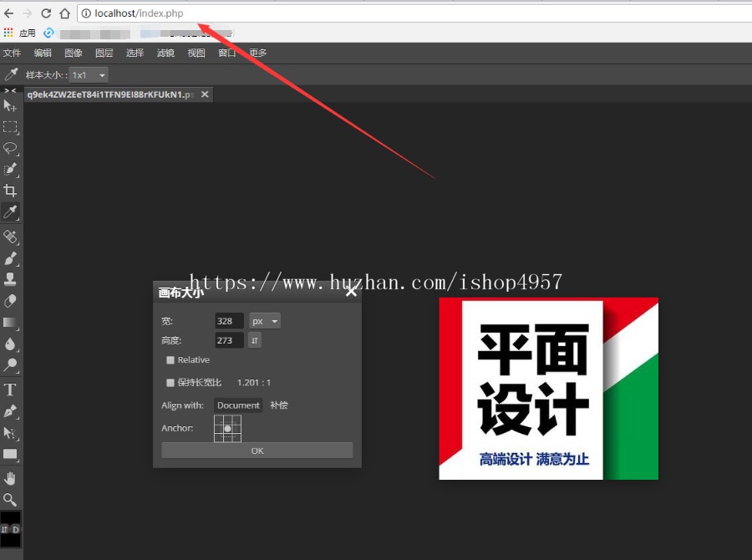Click the swap width and height icon
The width and height of the screenshot is (752, 560).
coord(254,339)
